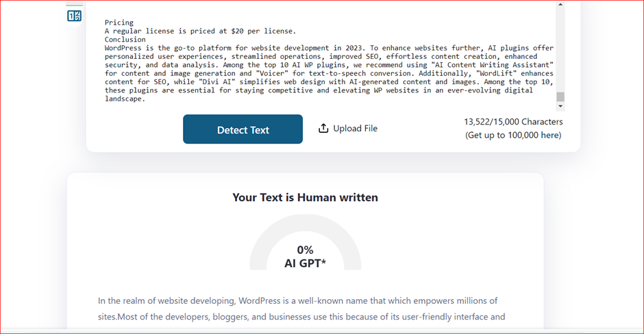Click the numbered list icon at top left
Viewport: 644px width, 334px height.
tap(74, 15)
